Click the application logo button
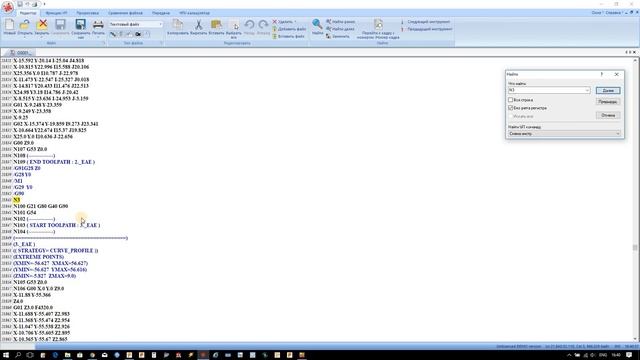 [7, 7]
